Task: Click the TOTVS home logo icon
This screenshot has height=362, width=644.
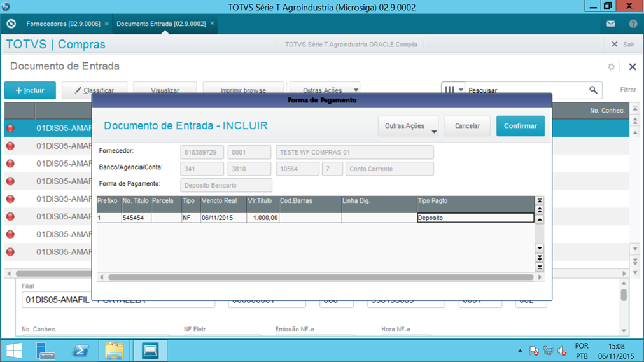Action: [11, 24]
